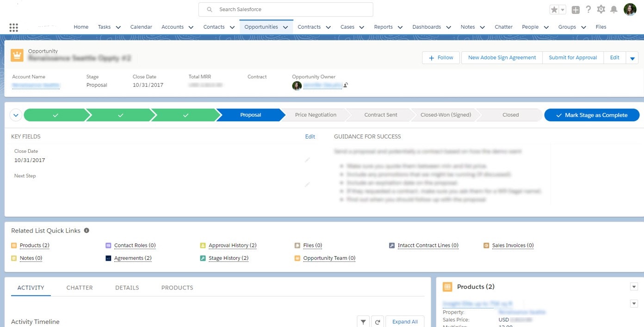644x327 pixels.
Task: Click the Agreements quick link icon
Action: [x=108, y=258]
